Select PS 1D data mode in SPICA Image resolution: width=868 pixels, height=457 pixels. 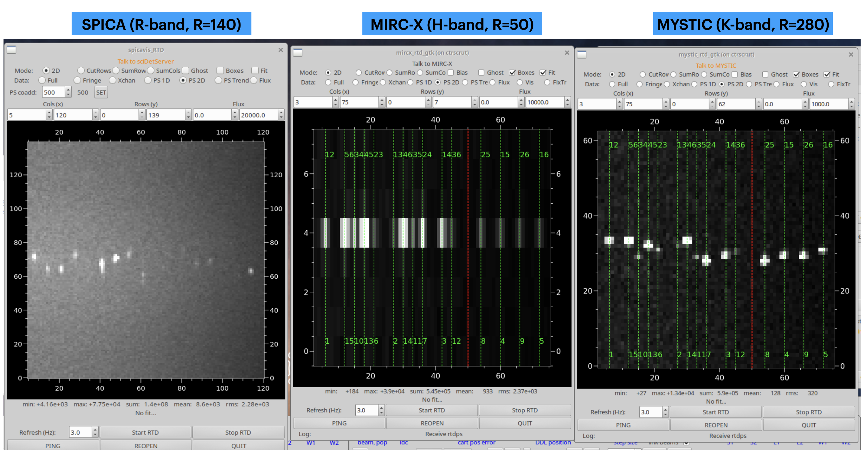click(x=148, y=80)
